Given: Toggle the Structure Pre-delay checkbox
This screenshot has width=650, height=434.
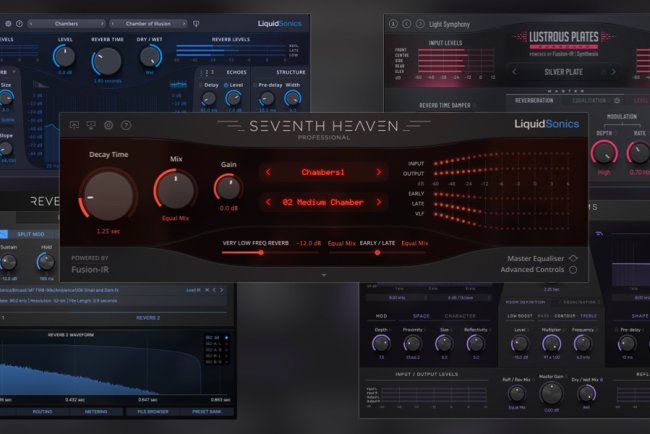Looking at the screenshot, I should coord(254,85).
